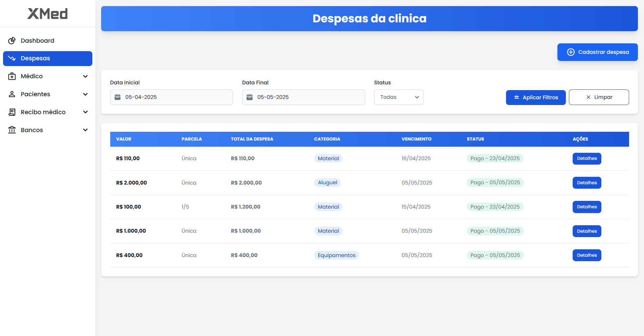Viewport: 644px width, 336px height.
Task: Click the XMed logo
Action: click(47, 14)
